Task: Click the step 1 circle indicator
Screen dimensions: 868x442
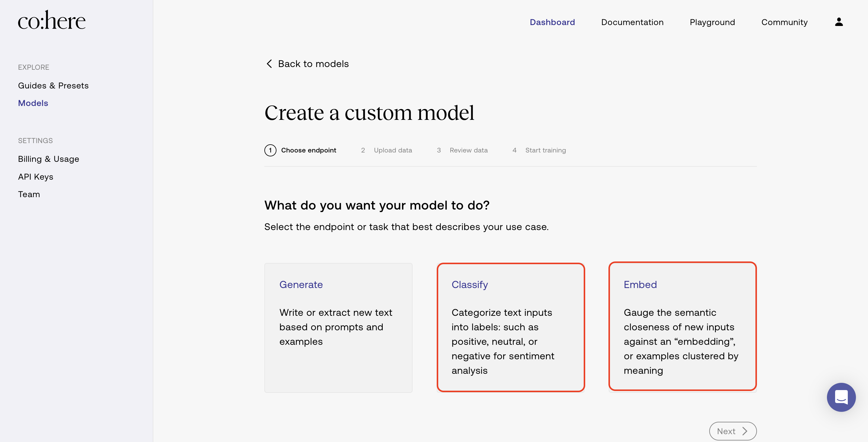Action: pos(270,150)
